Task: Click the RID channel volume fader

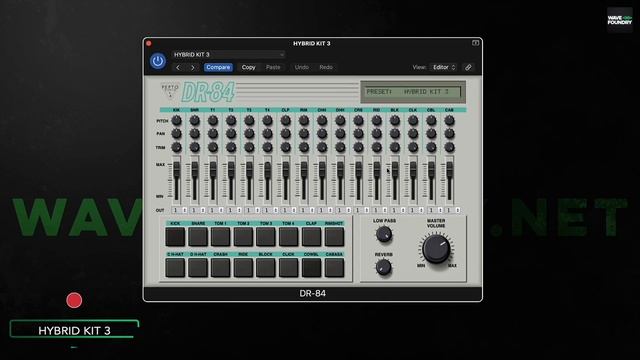Action: point(376,169)
